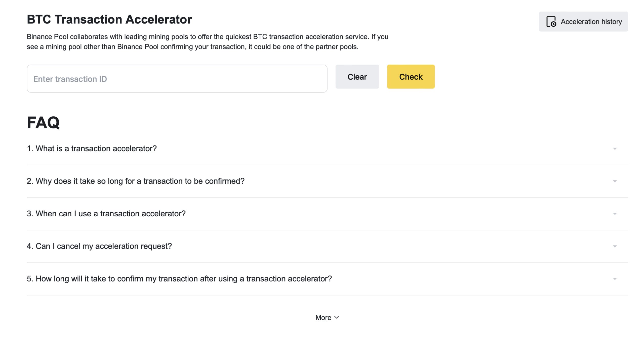The image size is (644, 337).
Task: Expand arrow for 'Why does it take so long'
Action: [x=614, y=181]
